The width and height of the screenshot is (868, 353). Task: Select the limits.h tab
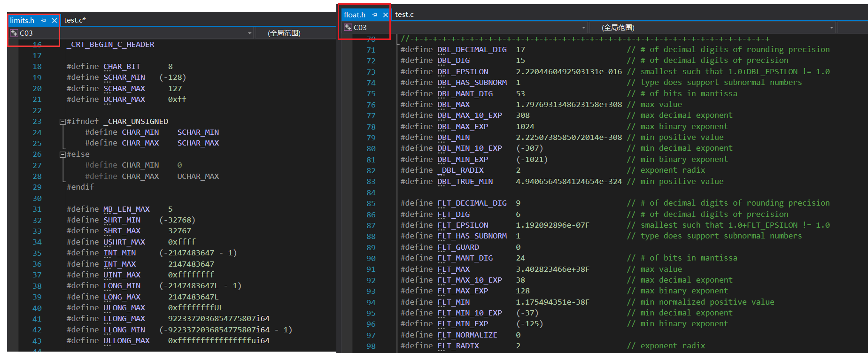coord(22,20)
